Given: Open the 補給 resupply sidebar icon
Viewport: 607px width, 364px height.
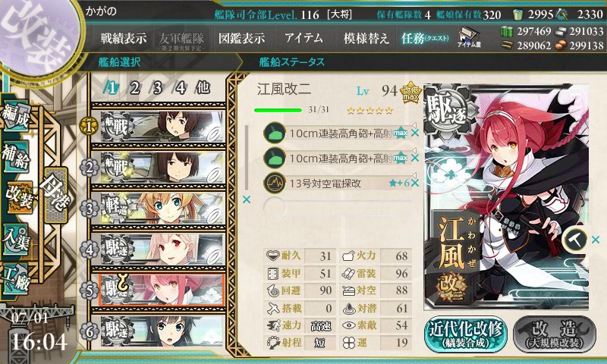Looking at the screenshot, I should [16, 156].
